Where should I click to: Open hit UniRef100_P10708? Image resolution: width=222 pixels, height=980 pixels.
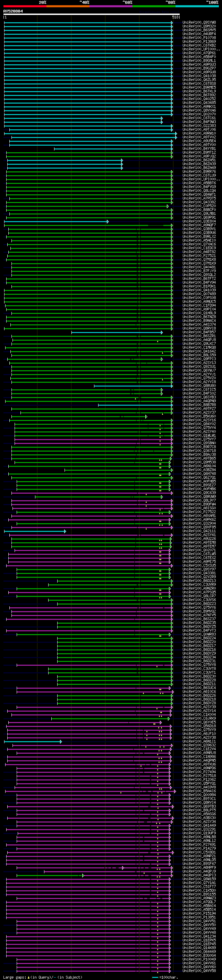(199, 38)
